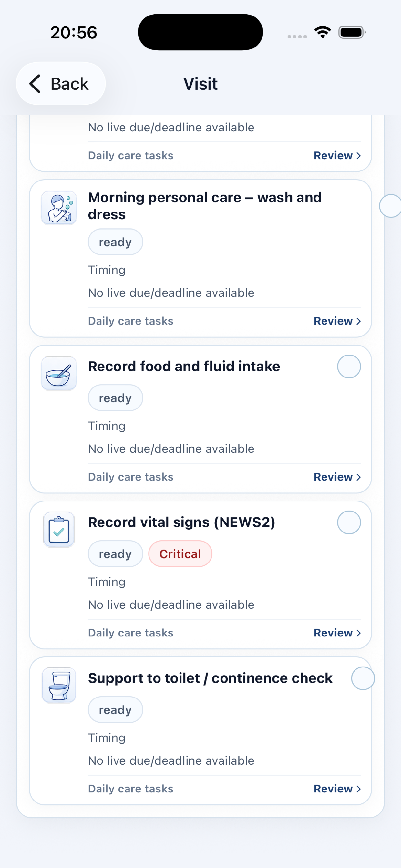
Task: Tap the battery status icon
Action: coord(352,32)
